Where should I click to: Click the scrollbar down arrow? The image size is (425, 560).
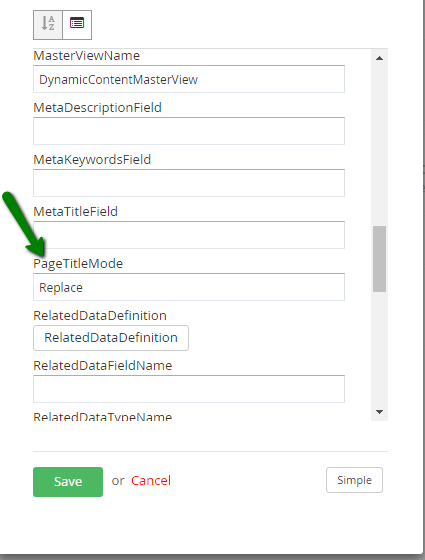coord(379,412)
